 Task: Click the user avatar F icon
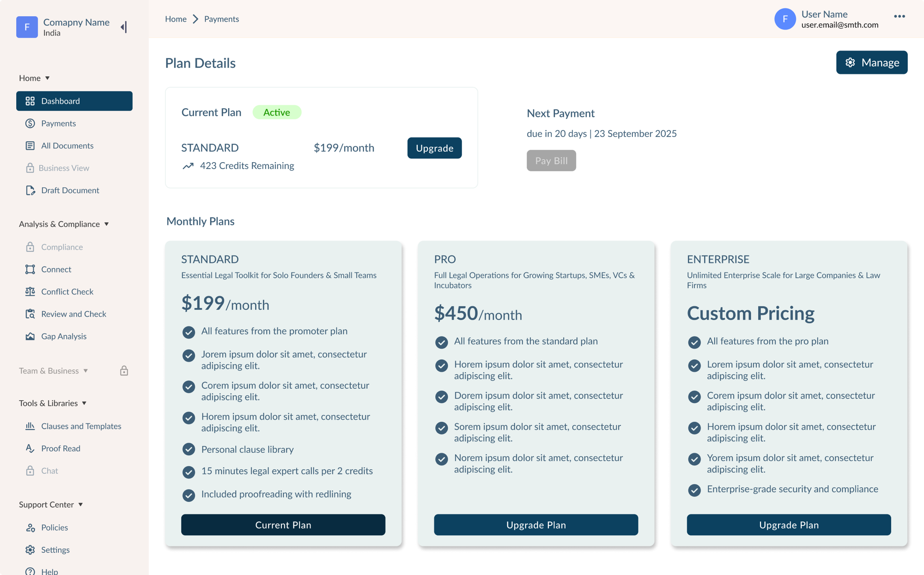(785, 19)
